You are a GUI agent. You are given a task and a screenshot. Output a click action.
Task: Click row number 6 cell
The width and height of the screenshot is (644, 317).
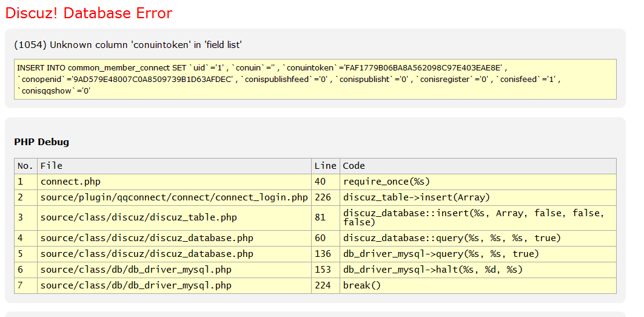coord(25,270)
